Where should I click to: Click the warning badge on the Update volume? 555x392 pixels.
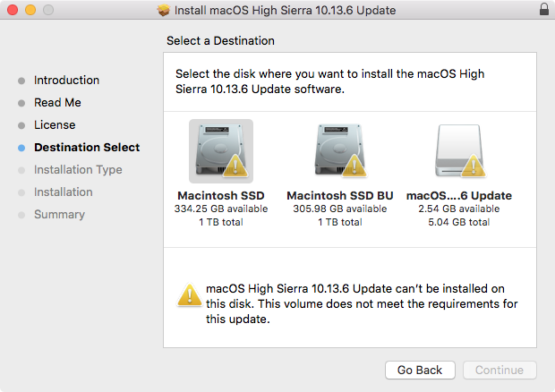tap(475, 166)
